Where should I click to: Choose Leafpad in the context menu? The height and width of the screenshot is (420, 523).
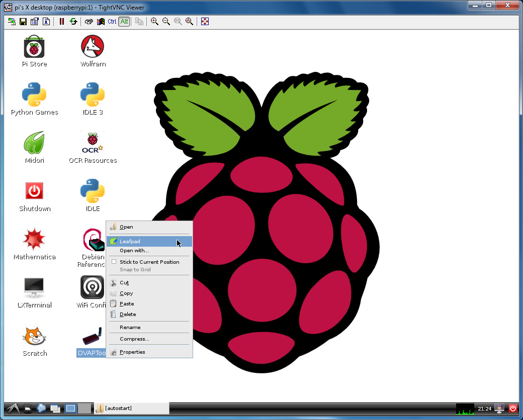149,241
